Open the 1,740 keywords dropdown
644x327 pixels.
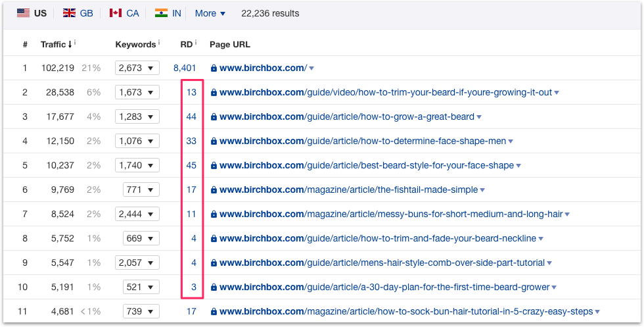click(x=137, y=165)
